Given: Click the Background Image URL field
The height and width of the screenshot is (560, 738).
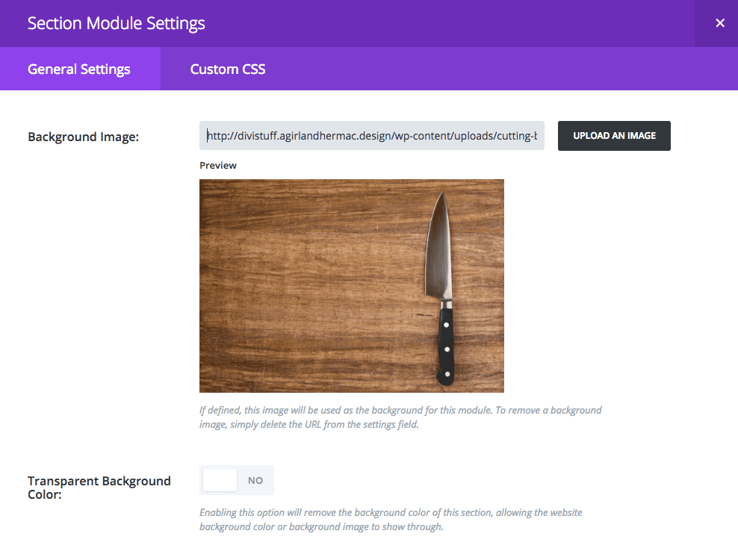Looking at the screenshot, I should [x=371, y=136].
